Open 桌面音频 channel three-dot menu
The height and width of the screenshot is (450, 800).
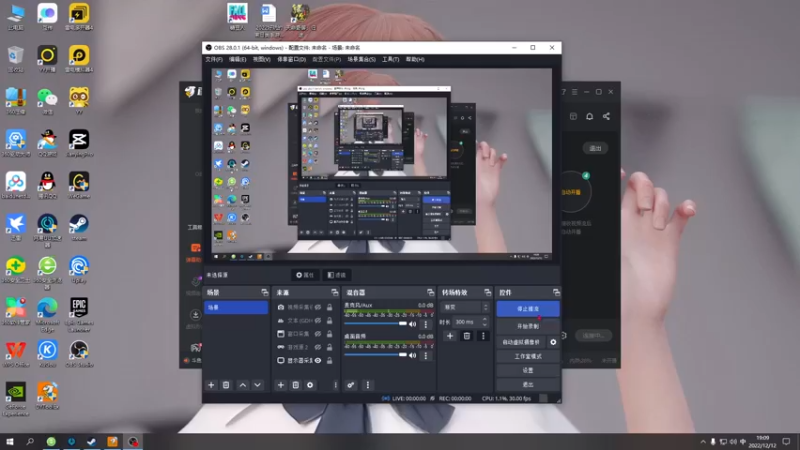426,355
